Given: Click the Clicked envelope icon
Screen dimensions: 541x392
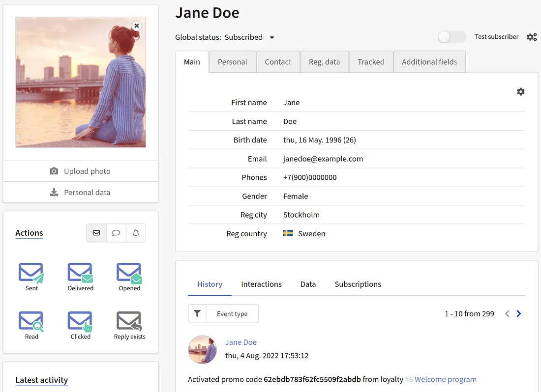Looking at the screenshot, I should (80, 321).
